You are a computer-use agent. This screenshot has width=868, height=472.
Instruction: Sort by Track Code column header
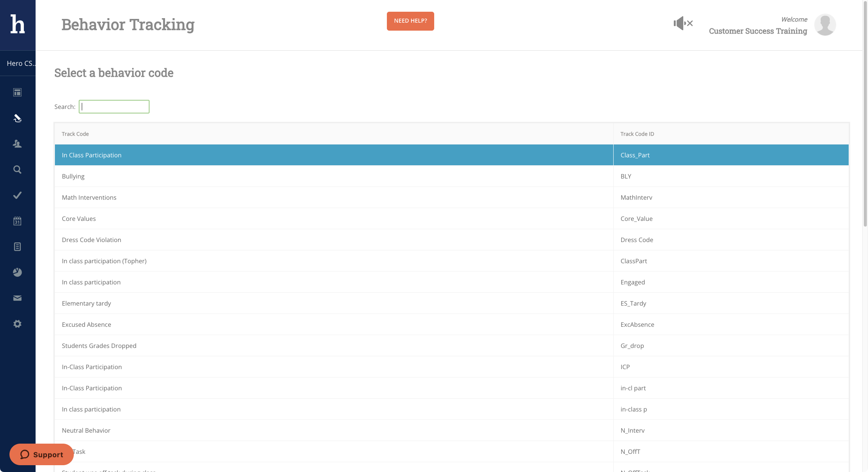[x=75, y=134]
